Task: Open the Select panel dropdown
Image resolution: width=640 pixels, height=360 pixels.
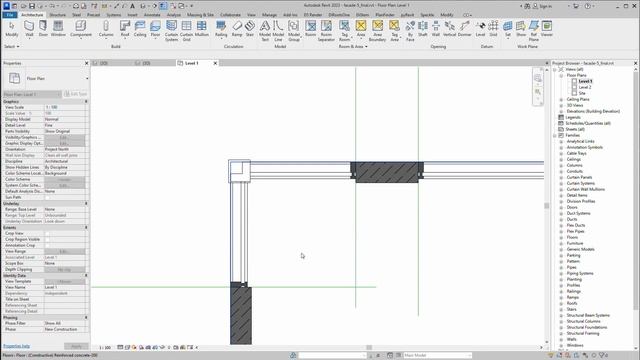Action: tap(12, 47)
